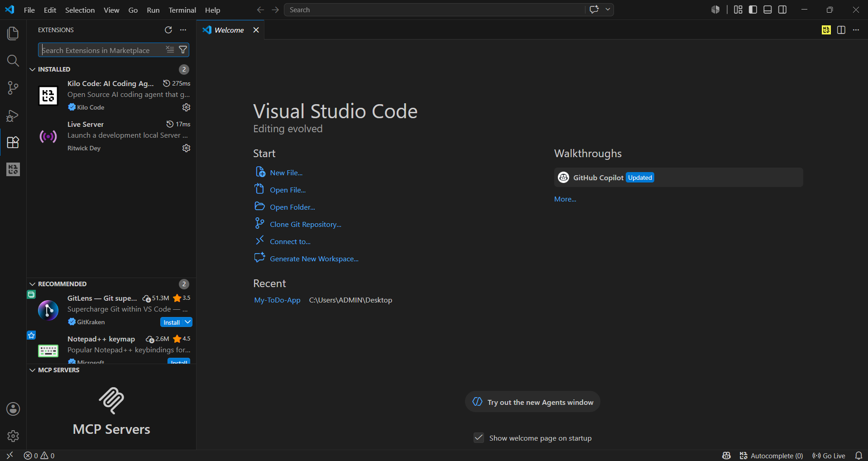This screenshot has height=461, width=868.
Task: Open the Source Control view
Action: pos(13,88)
